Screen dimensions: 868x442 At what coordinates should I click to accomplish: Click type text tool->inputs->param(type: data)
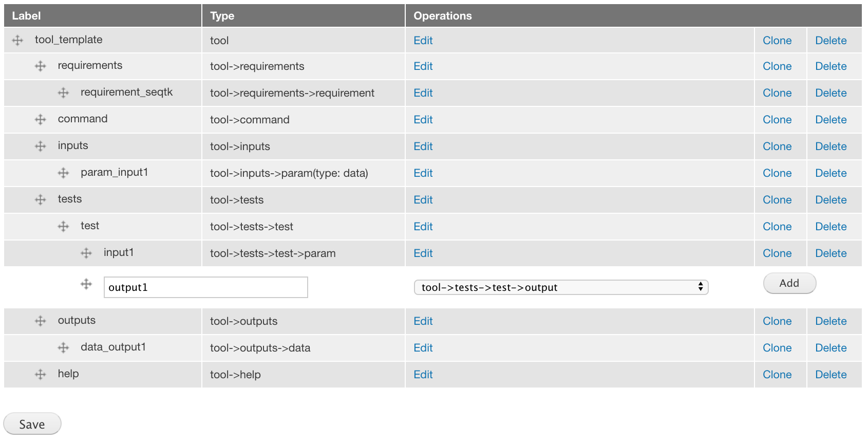coord(289,173)
